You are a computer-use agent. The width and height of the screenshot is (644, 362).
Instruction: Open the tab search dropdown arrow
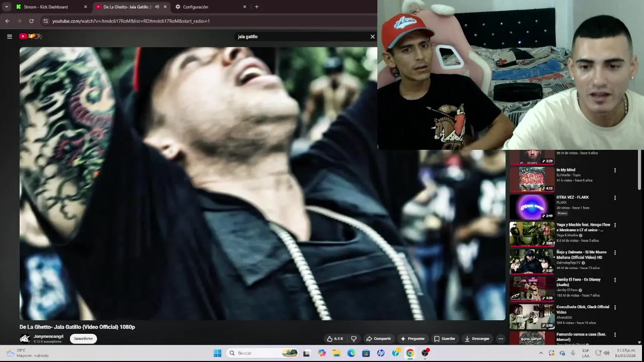point(7,7)
